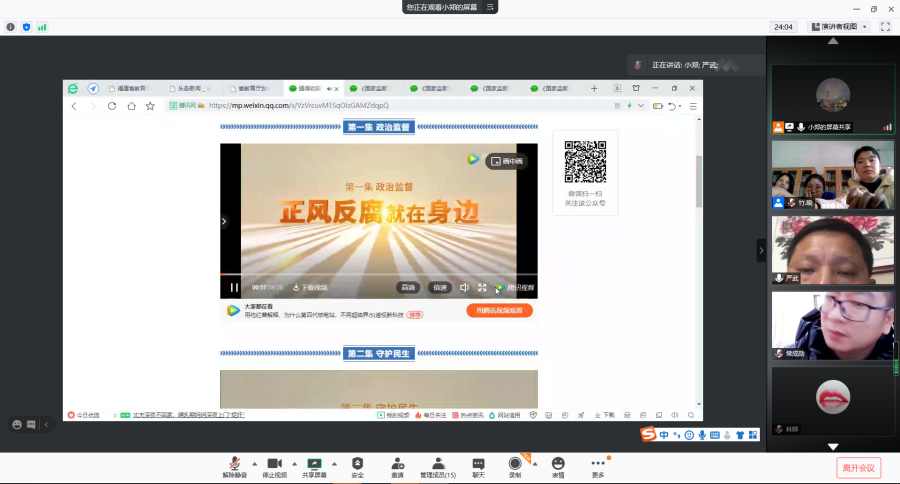Click the blue security shield status icon
The image size is (900, 484).
[26, 27]
